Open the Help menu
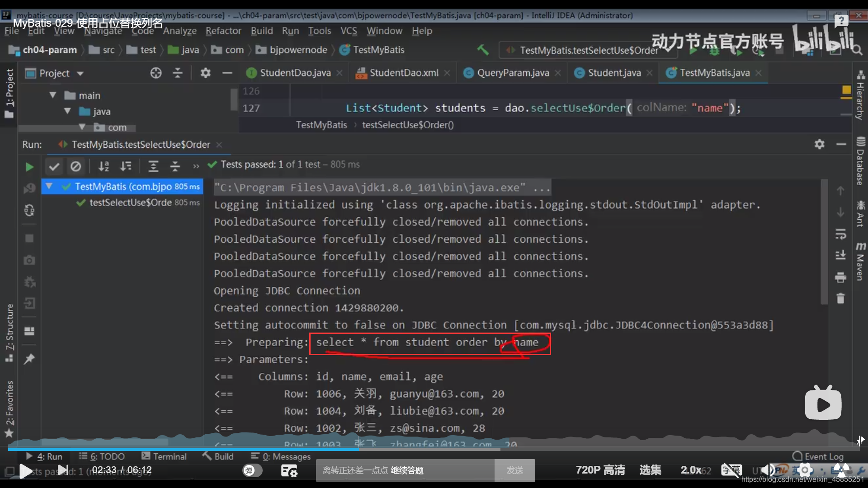This screenshot has height=488, width=868. [422, 31]
